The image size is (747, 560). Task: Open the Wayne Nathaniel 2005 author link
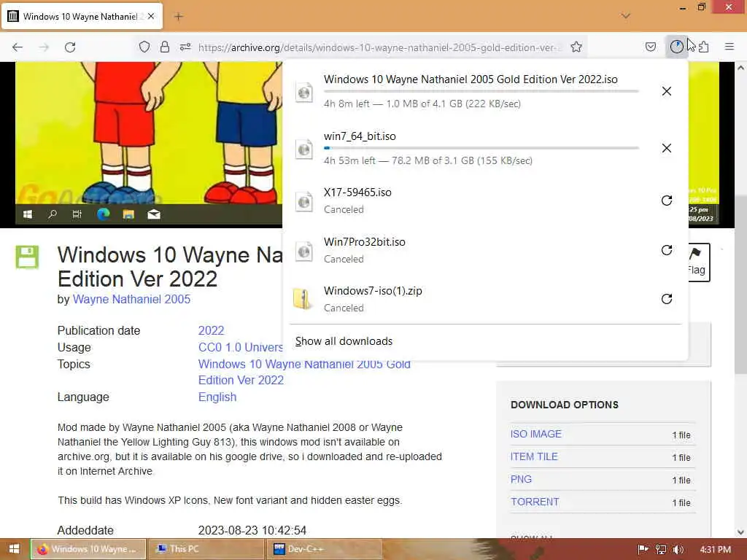[131, 299]
